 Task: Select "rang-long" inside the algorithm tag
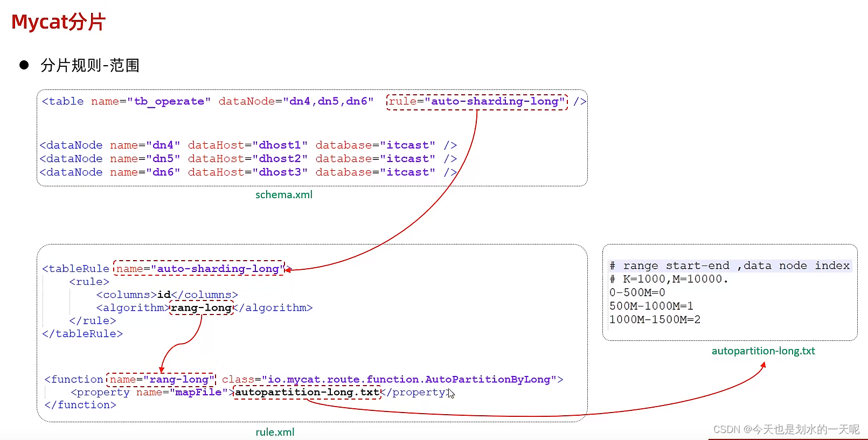(x=202, y=308)
